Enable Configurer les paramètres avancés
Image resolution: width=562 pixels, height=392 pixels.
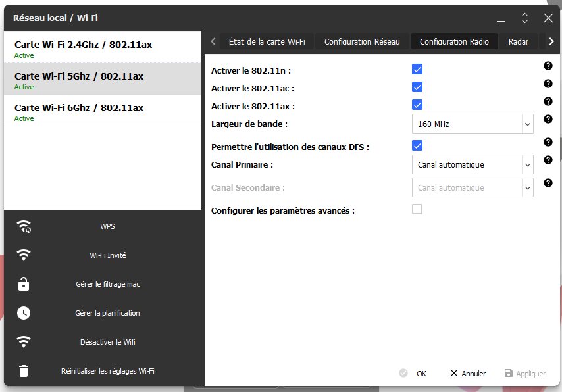click(417, 210)
